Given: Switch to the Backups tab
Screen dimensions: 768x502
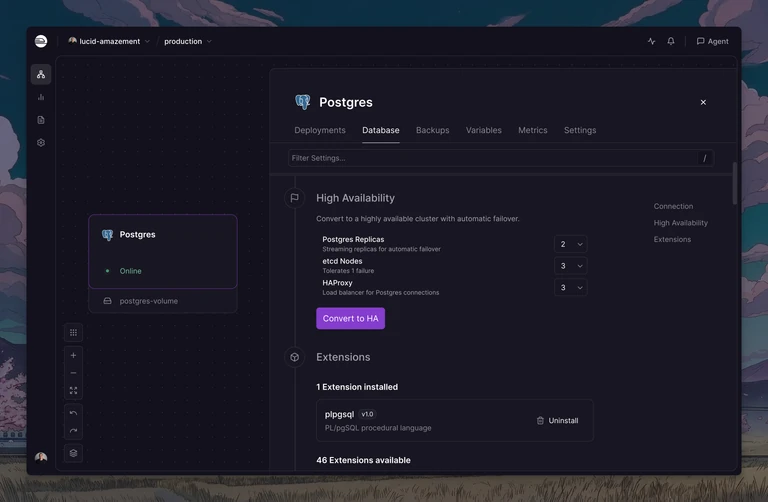Looking at the screenshot, I should pyautogui.click(x=432, y=130).
